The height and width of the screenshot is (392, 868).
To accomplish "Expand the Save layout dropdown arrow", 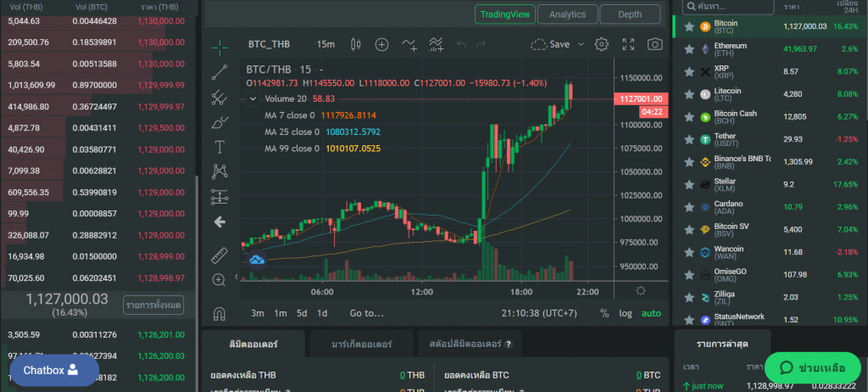I will 581,44.
